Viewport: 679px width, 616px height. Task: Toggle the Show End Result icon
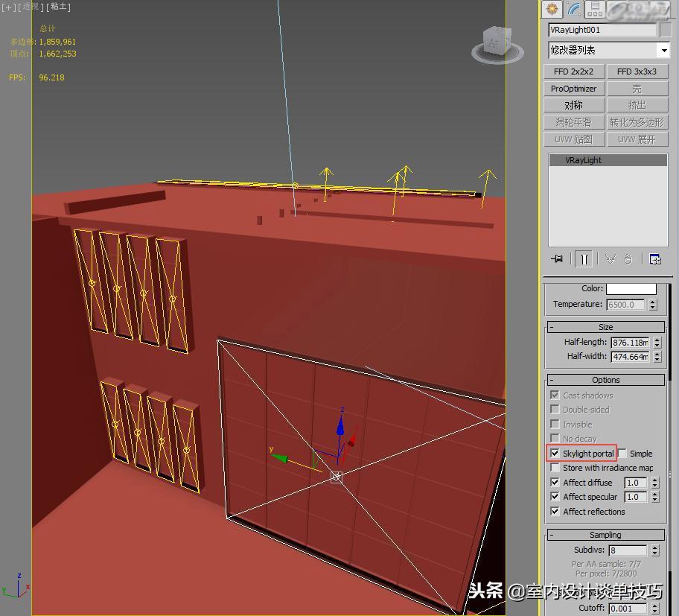(585, 258)
